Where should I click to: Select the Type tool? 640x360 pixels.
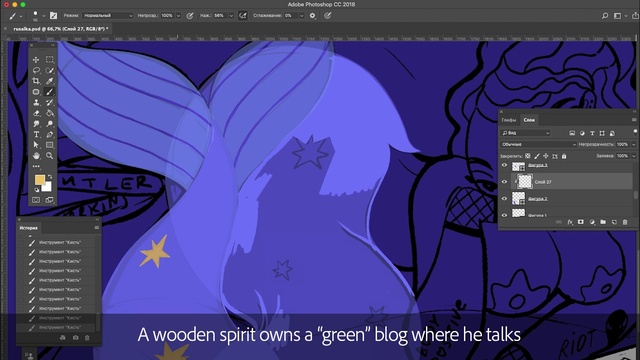[x=36, y=134]
